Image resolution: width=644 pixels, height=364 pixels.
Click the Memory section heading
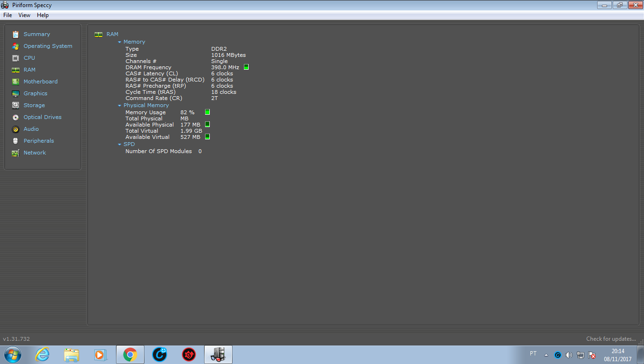tap(134, 42)
